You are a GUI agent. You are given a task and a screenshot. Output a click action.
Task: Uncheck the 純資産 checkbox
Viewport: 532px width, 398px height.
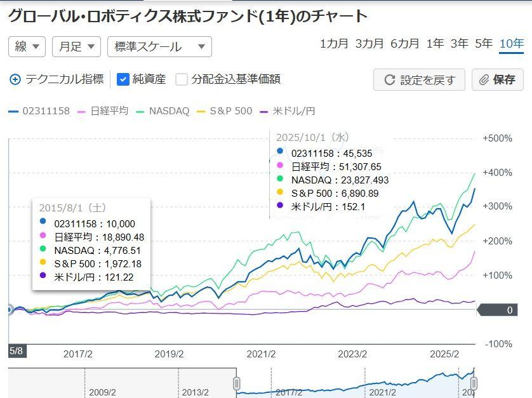(123, 79)
